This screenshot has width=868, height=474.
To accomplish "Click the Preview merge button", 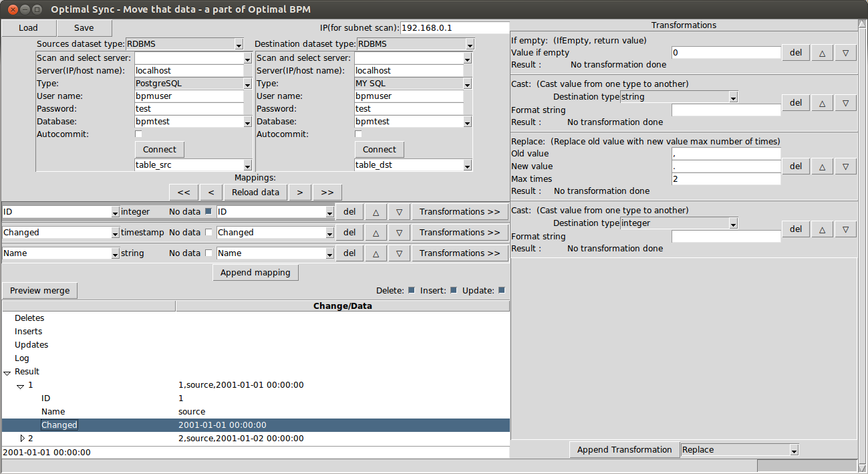I will 39,290.
